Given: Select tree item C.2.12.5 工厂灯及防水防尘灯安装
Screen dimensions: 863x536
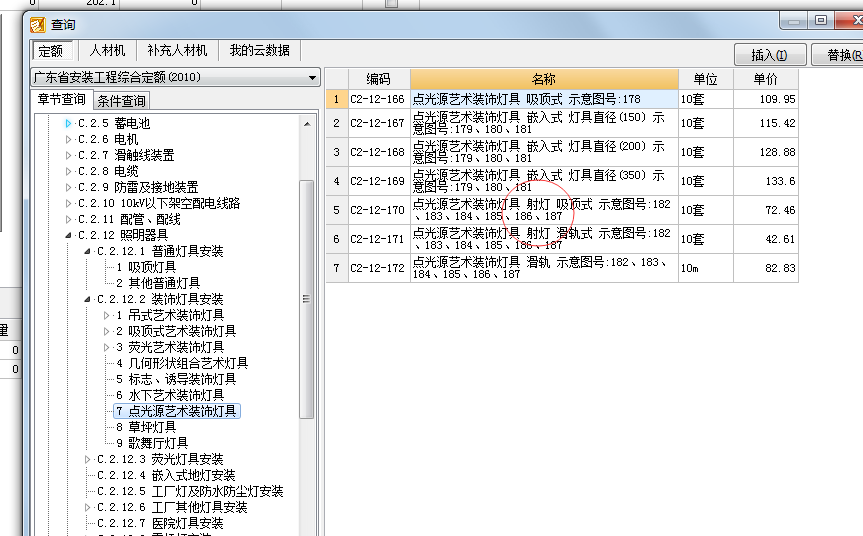Looking at the screenshot, I should pos(190,491).
